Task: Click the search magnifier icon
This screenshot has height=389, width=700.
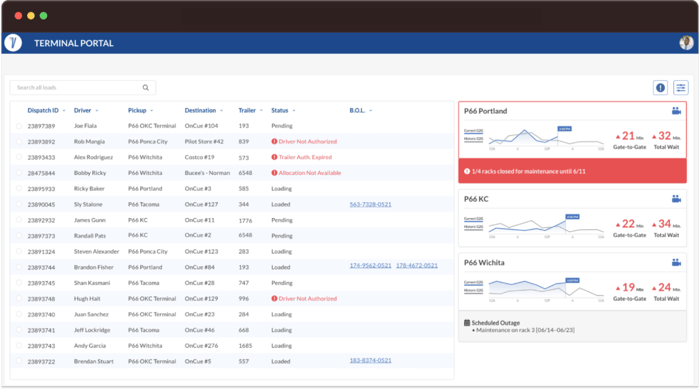Action: pos(146,88)
